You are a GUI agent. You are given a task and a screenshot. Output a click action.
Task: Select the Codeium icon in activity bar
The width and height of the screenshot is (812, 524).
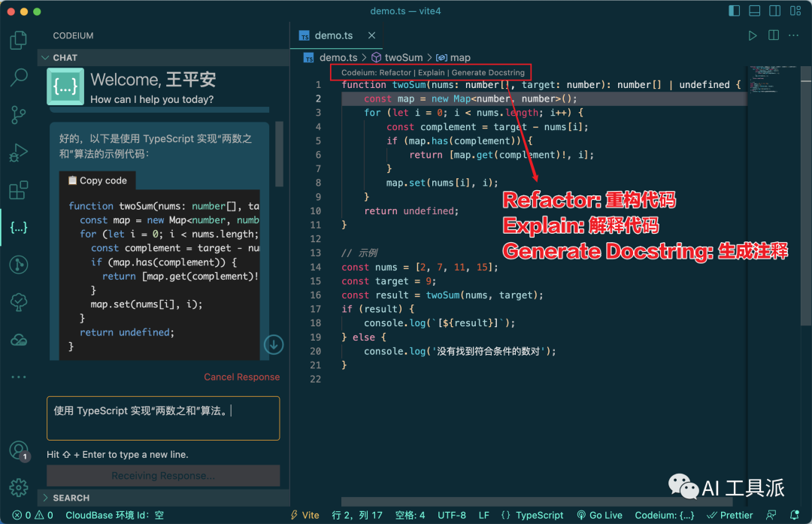tap(19, 227)
